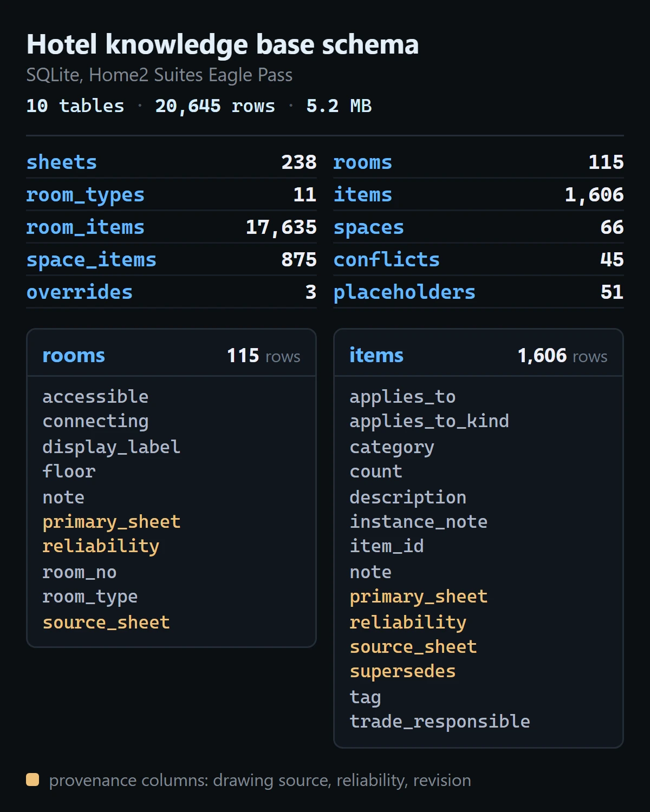Open the space_items table link
Image resolution: width=650 pixels, height=812 pixels.
(92, 260)
